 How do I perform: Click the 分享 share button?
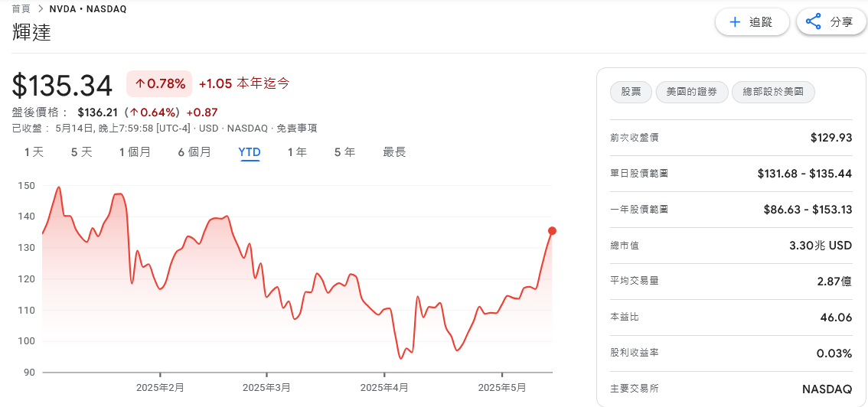pyautogui.click(x=832, y=22)
